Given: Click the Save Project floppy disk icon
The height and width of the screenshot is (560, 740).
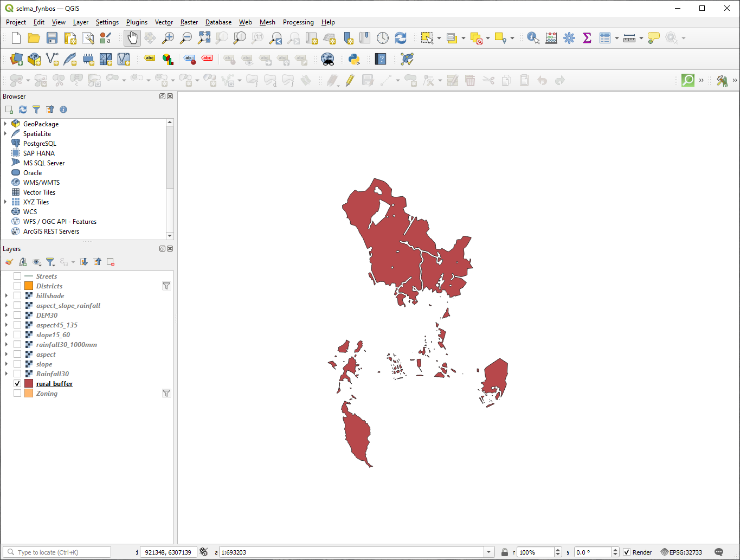Looking at the screenshot, I should point(52,38).
